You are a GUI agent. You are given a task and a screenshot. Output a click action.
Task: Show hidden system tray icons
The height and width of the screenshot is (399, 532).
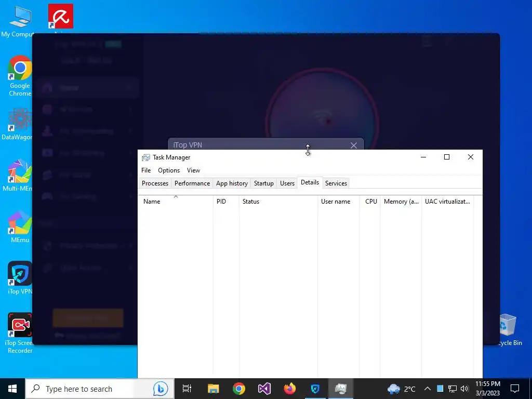coord(428,389)
